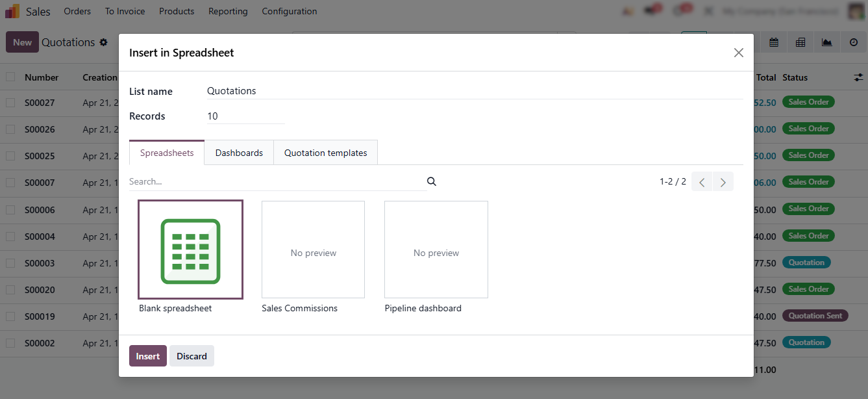Go to previous page of spreadsheets
This screenshot has height=399, width=868.
(702, 182)
